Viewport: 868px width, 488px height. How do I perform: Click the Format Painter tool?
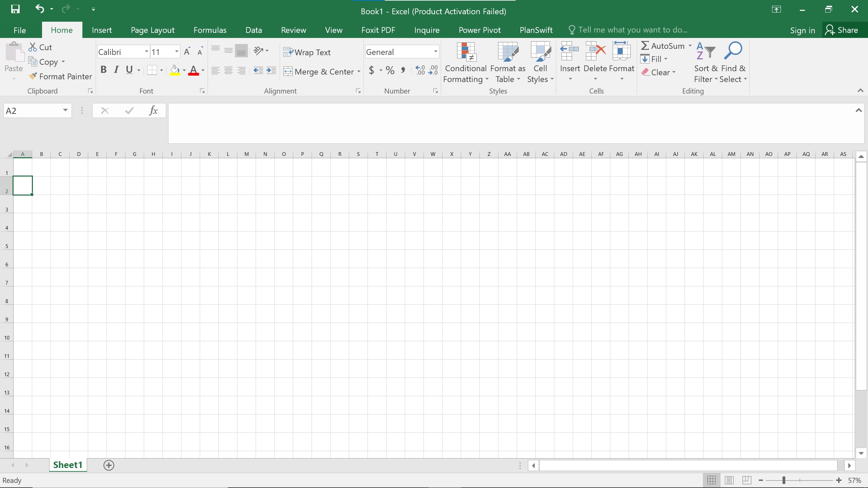60,76
